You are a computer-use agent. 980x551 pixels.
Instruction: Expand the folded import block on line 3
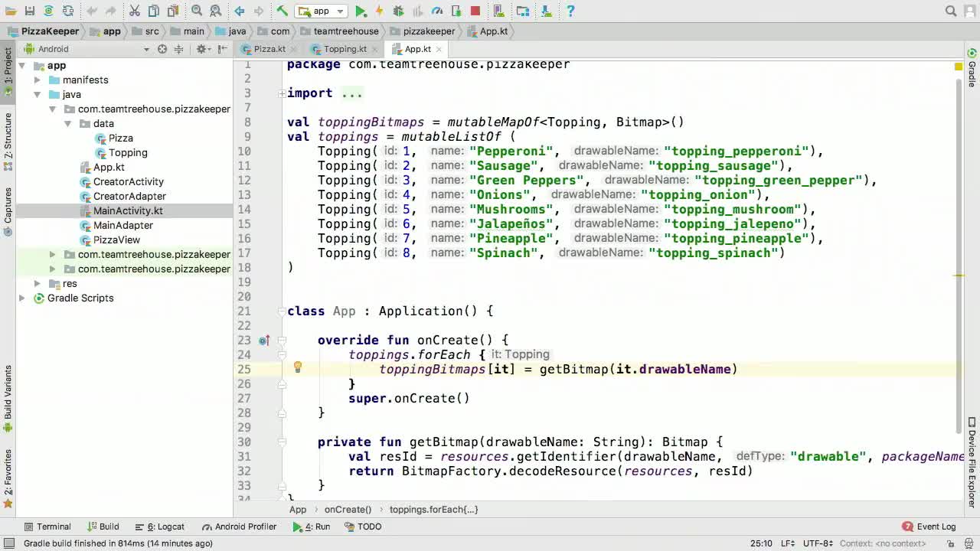click(x=282, y=93)
